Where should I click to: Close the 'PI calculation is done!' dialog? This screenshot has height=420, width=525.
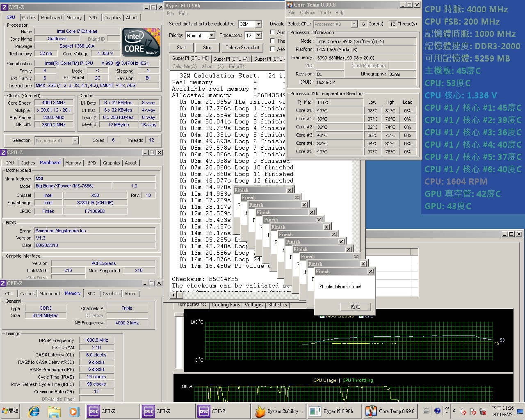pos(371,272)
